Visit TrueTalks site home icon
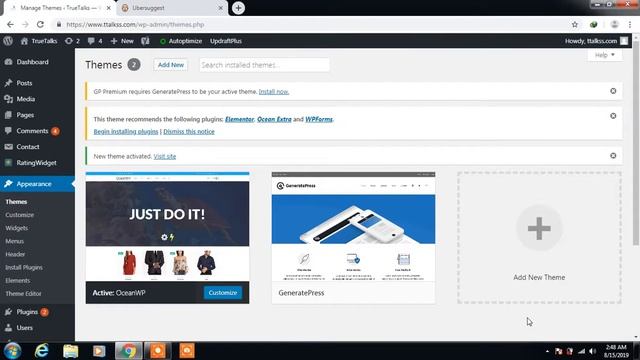 pyautogui.click(x=39, y=41)
